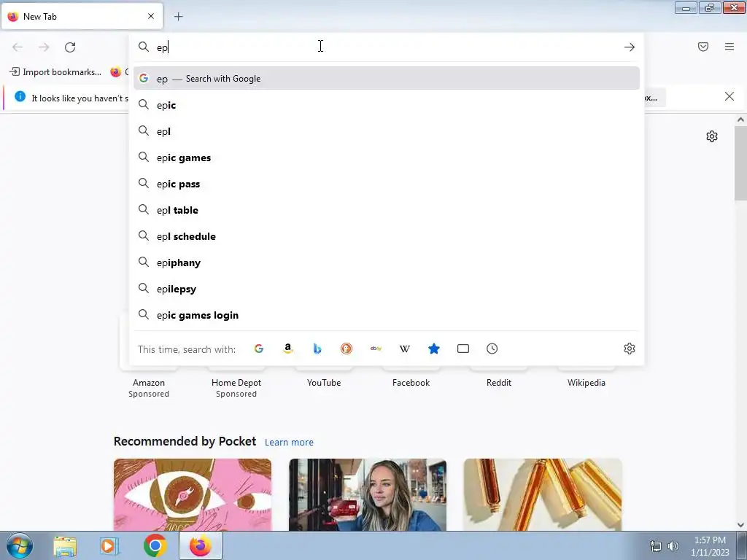
Task: Go forward one page
Action: [44, 47]
